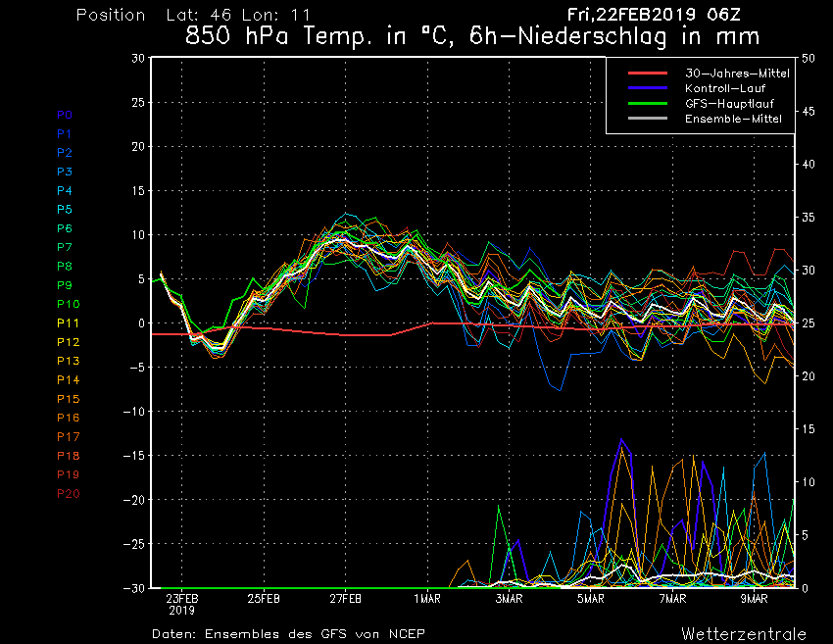Click 'Daten: Ensembles des GFS von NCEP'
The height and width of the screenshot is (644, 833).
pos(288,634)
